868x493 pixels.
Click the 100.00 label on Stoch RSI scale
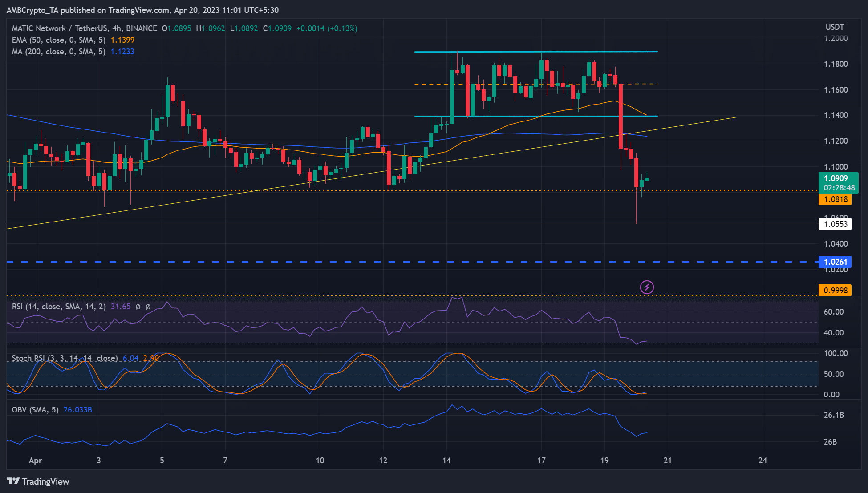click(836, 353)
